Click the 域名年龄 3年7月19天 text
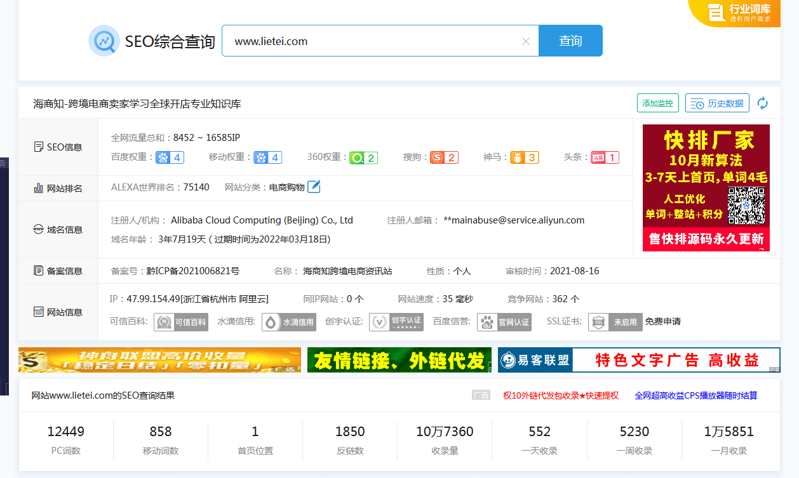Screen dimensions: 799x478 (x=244, y=240)
